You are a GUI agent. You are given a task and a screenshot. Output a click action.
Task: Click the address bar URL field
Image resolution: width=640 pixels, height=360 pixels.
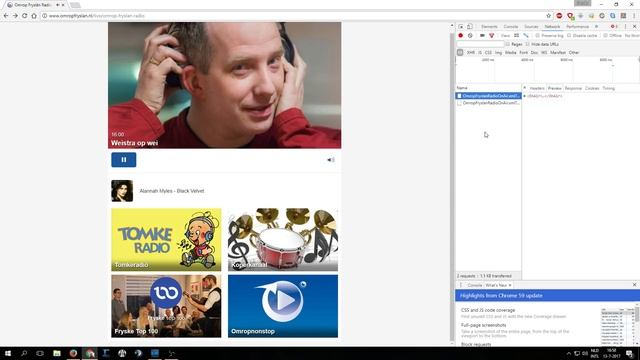[294, 16]
